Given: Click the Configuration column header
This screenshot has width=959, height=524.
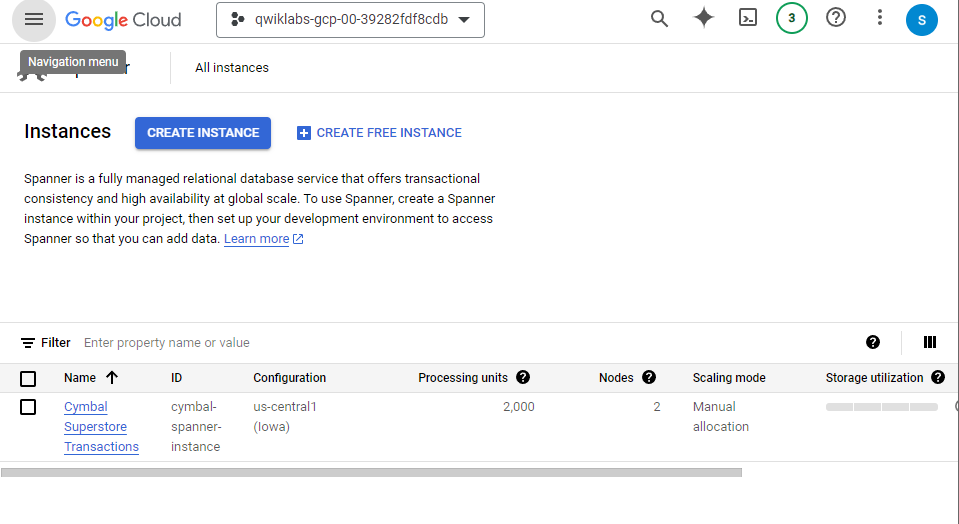Looking at the screenshot, I should coord(290,378).
